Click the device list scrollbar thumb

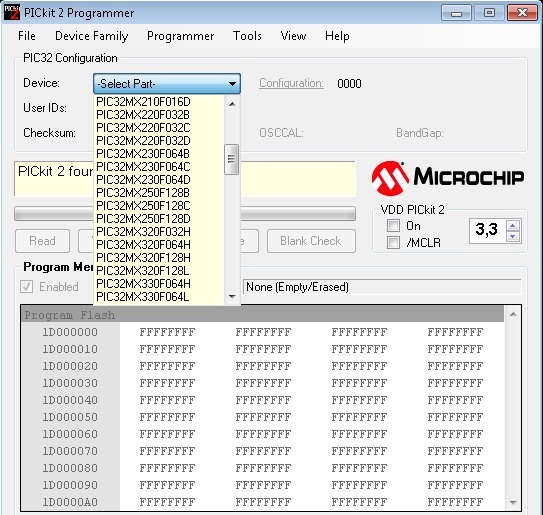[231, 159]
